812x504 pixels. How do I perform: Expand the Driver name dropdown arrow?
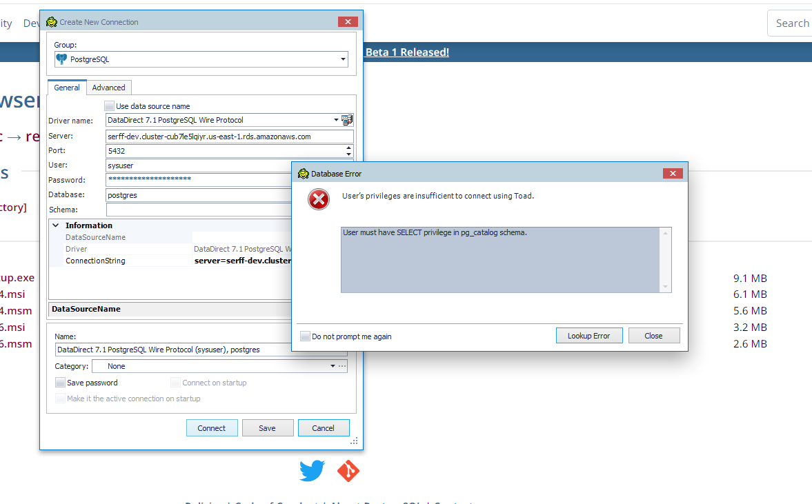coord(337,120)
